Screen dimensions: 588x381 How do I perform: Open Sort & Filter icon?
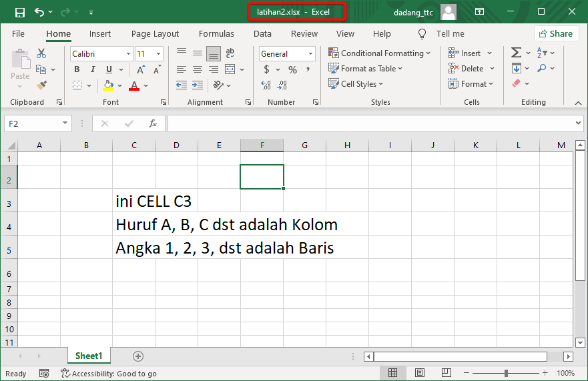[x=542, y=53]
